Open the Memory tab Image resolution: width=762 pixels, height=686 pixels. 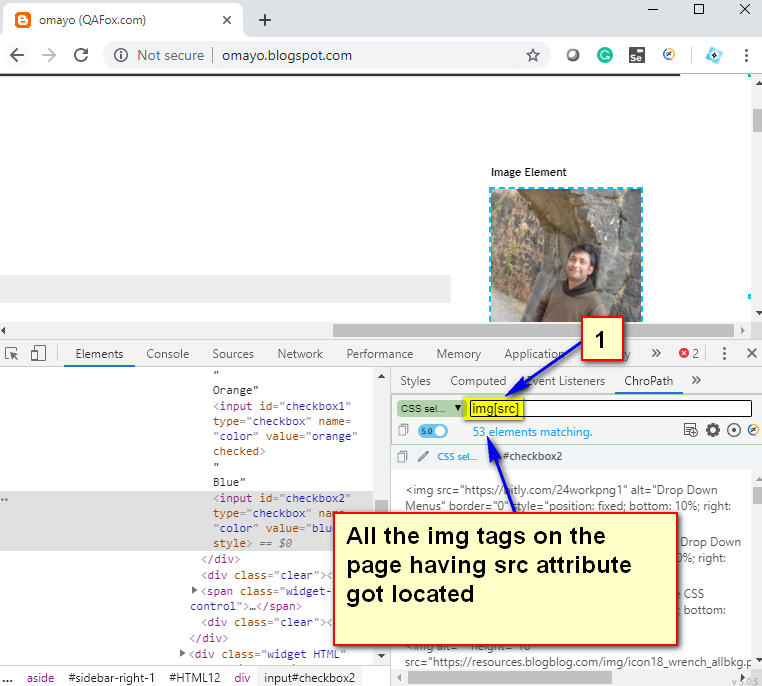point(458,354)
